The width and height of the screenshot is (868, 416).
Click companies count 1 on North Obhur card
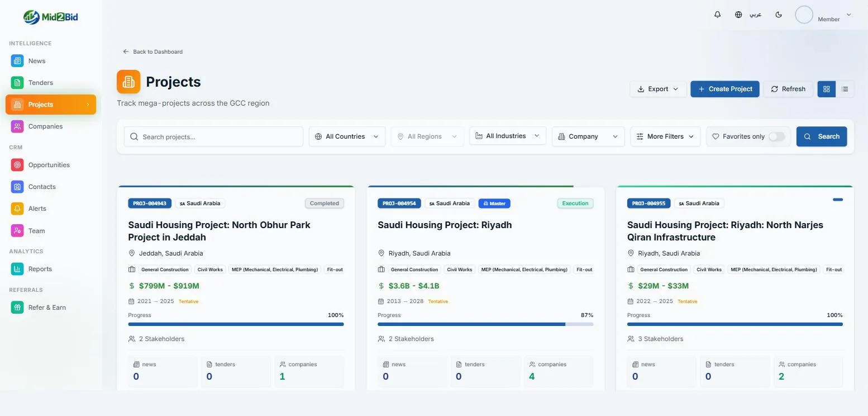coord(282,376)
